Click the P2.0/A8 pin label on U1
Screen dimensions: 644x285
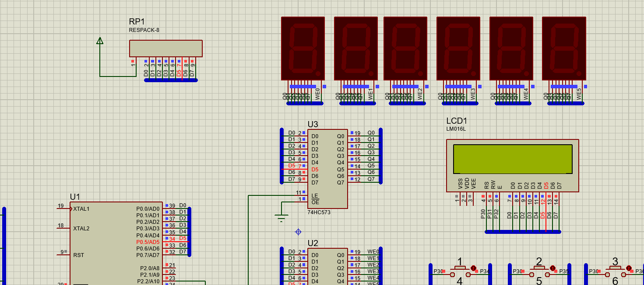(x=150, y=268)
